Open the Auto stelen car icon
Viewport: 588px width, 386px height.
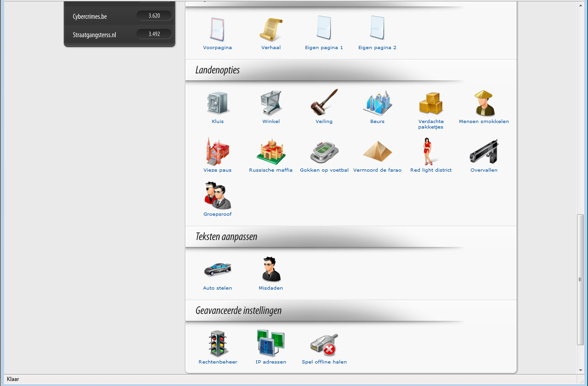pos(217,269)
